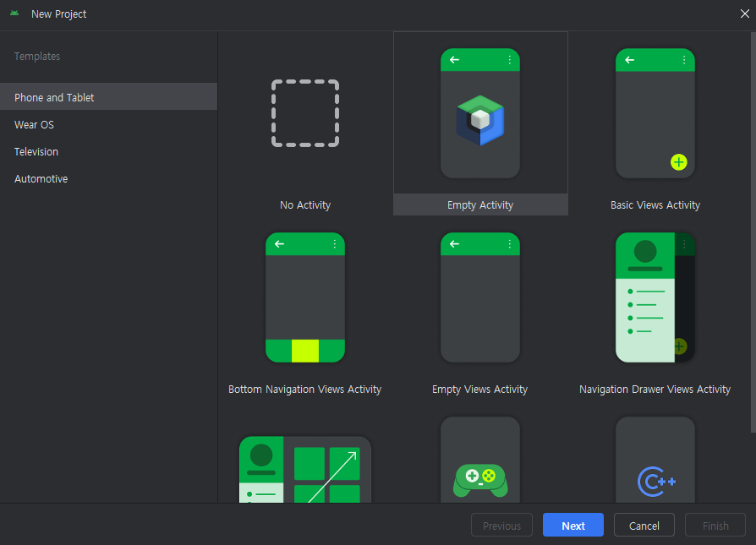This screenshot has height=545, width=756.
Task: Choose the Empty Views Activity phone thumbnail
Action: (480, 297)
